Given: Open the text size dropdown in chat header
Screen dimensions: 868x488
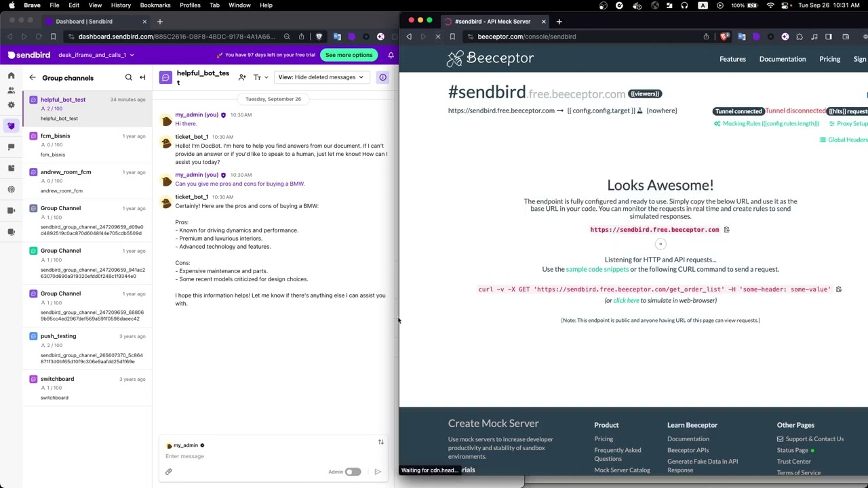Looking at the screenshot, I should pos(260,77).
